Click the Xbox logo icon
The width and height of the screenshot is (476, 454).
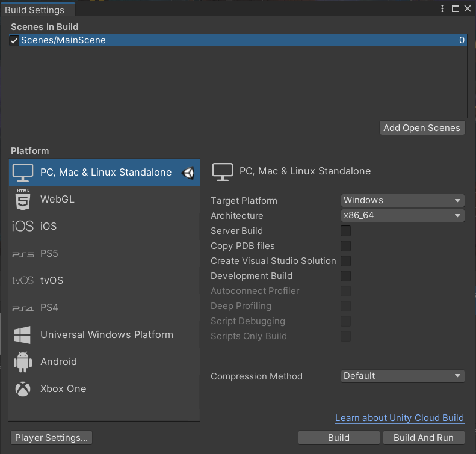click(x=23, y=389)
